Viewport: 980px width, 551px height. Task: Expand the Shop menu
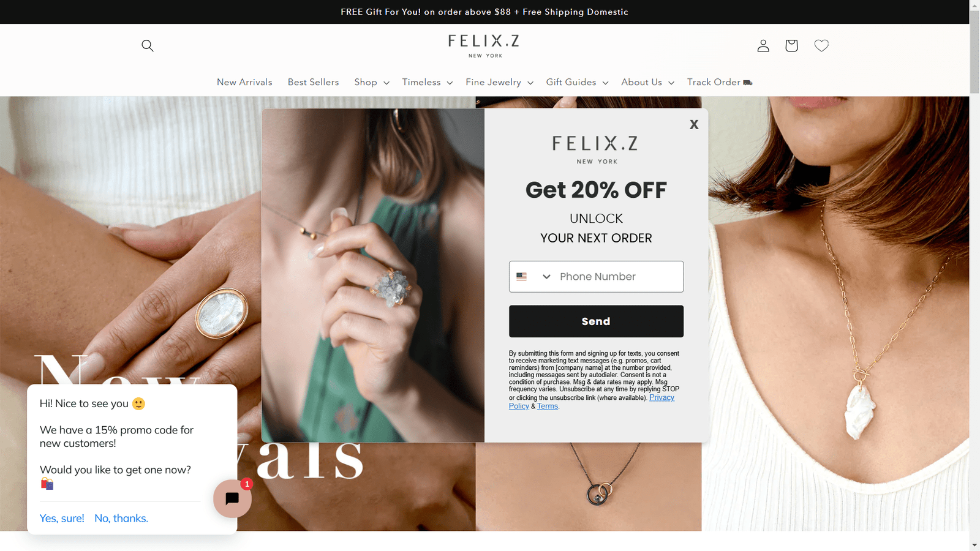[372, 82]
